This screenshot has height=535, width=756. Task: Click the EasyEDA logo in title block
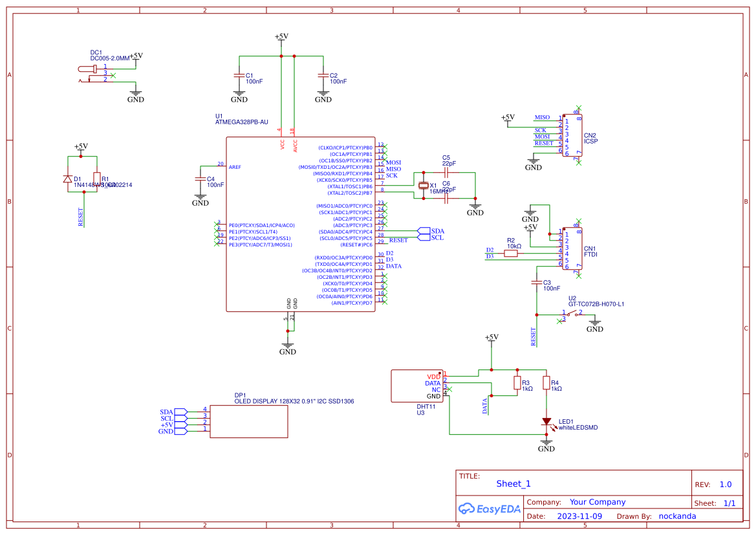point(490,508)
